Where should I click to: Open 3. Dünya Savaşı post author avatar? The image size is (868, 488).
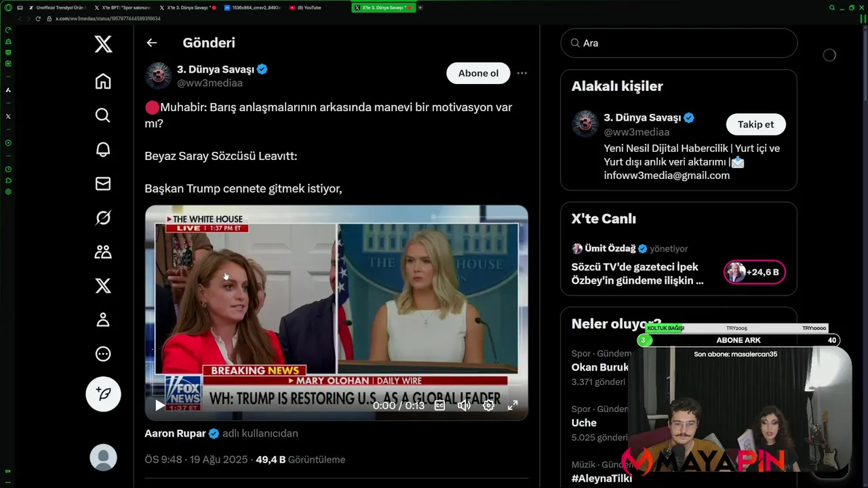coord(158,76)
